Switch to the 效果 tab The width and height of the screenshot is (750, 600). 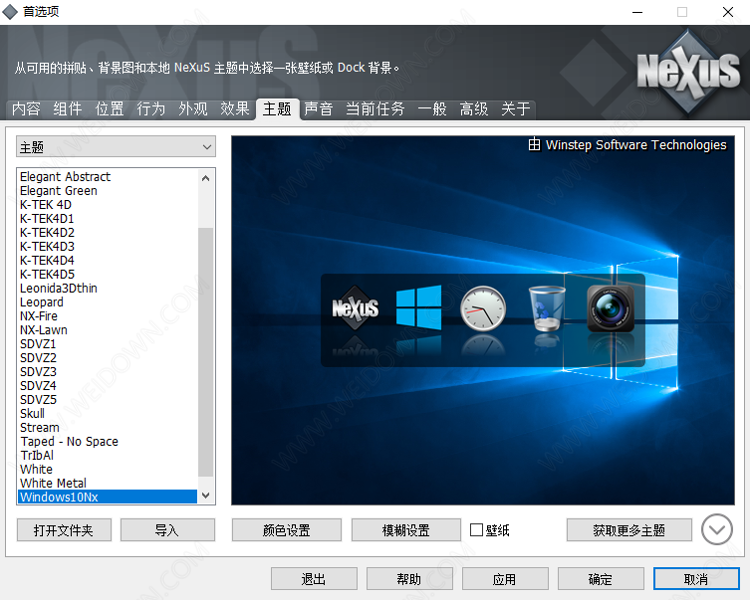pyautogui.click(x=235, y=109)
